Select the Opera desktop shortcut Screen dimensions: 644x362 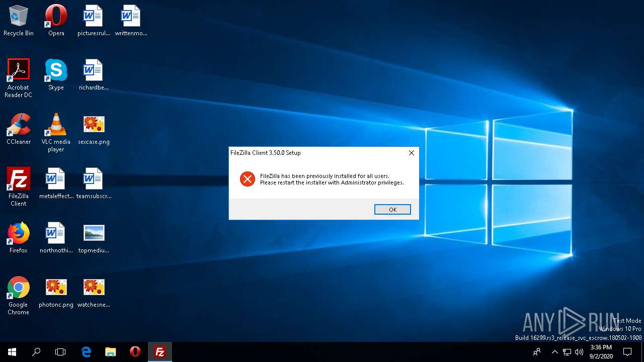point(56,21)
